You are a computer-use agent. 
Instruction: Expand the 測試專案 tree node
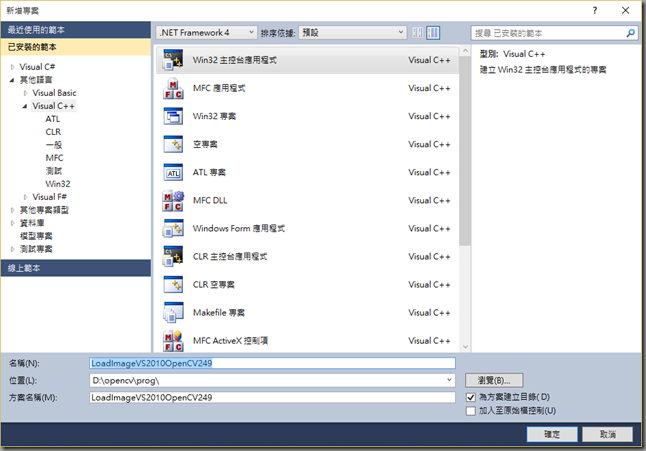tap(12, 249)
